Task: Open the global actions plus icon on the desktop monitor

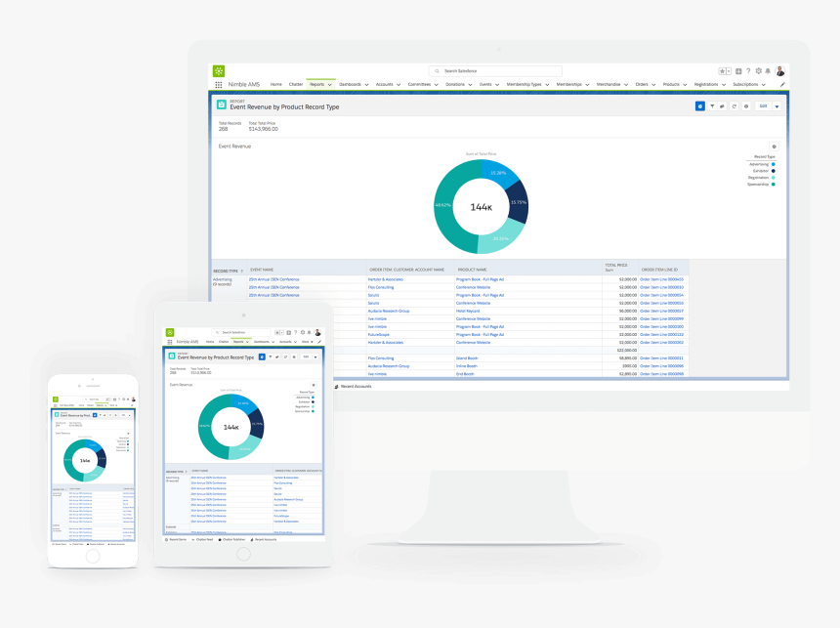Action: 738,70
